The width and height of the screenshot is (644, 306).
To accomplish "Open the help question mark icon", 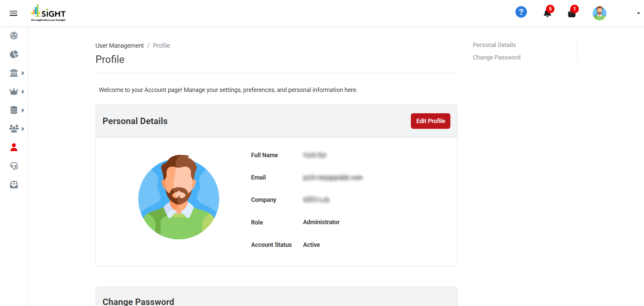I will coord(521,12).
